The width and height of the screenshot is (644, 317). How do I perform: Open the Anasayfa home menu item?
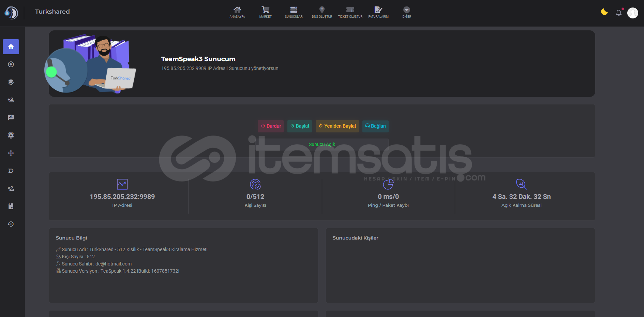tap(237, 12)
